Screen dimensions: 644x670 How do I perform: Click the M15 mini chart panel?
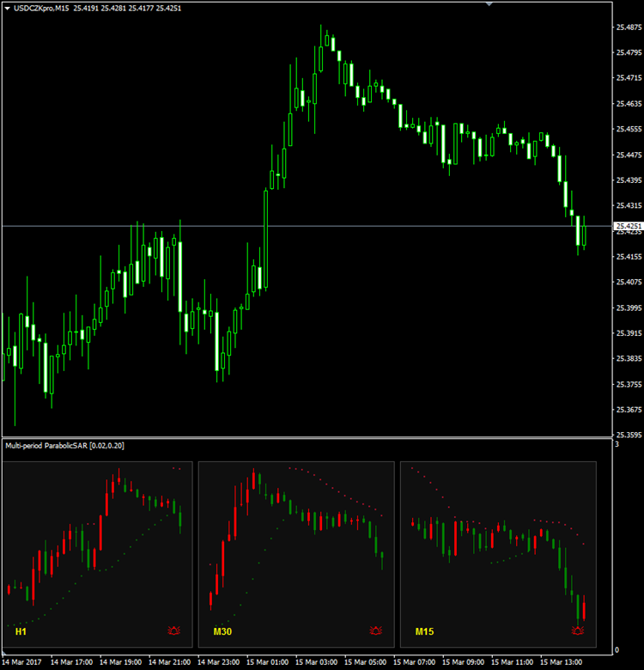click(x=498, y=554)
